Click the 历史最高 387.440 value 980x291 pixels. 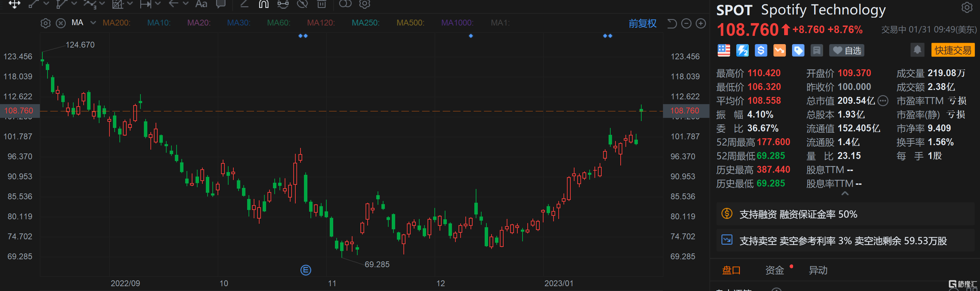pos(773,170)
